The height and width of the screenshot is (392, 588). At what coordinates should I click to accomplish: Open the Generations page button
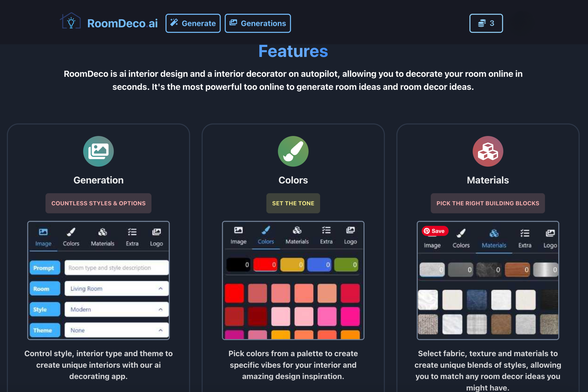coord(258,23)
